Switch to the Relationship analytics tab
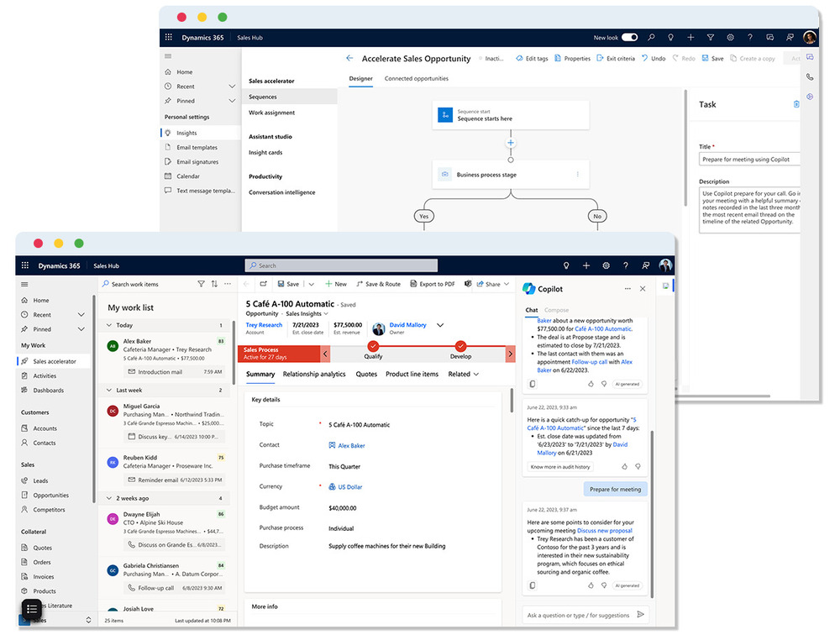Screen dimensions: 840x640 pos(314,374)
